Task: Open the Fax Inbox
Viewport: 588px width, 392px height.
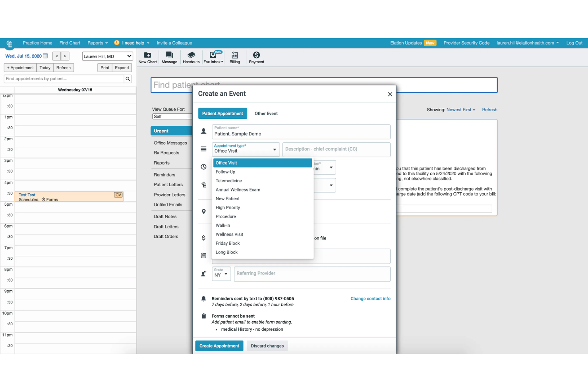Action: coord(213,58)
